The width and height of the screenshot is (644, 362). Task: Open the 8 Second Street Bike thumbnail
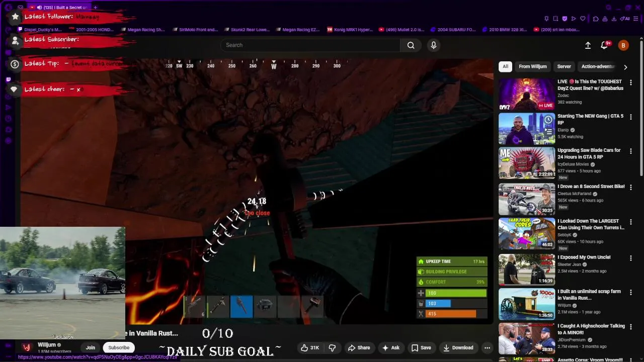(x=527, y=199)
